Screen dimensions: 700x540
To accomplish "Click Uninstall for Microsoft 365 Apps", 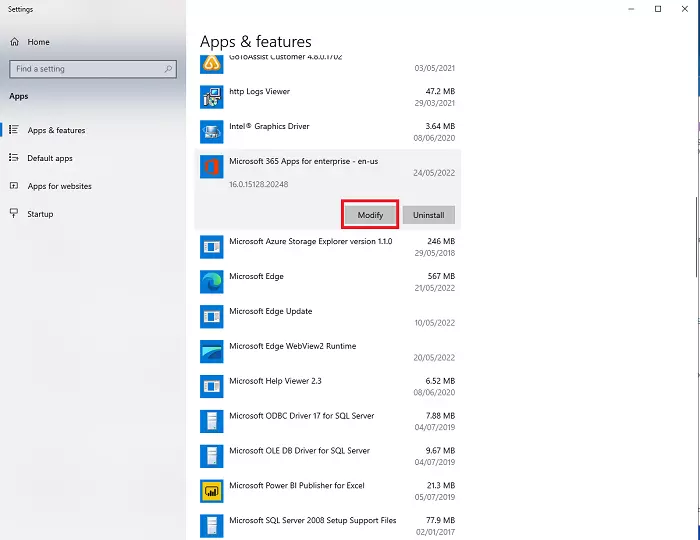I will click(429, 215).
